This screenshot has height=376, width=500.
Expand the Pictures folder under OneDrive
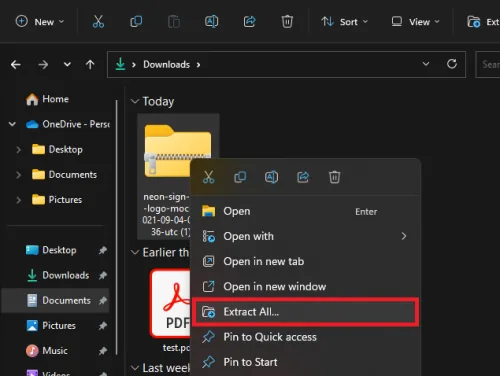pyautogui.click(x=19, y=200)
